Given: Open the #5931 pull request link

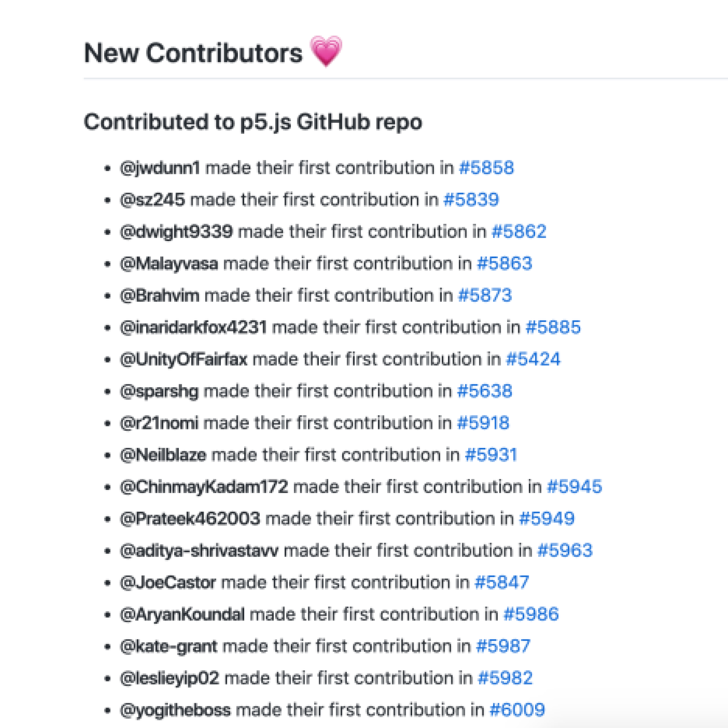Looking at the screenshot, I should pos(491,455).
